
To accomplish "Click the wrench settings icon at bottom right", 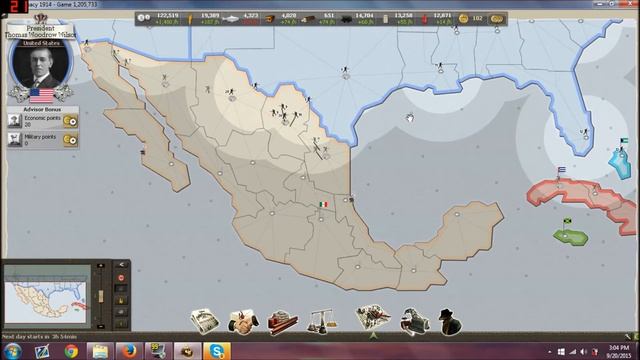I will coord(628,337).
